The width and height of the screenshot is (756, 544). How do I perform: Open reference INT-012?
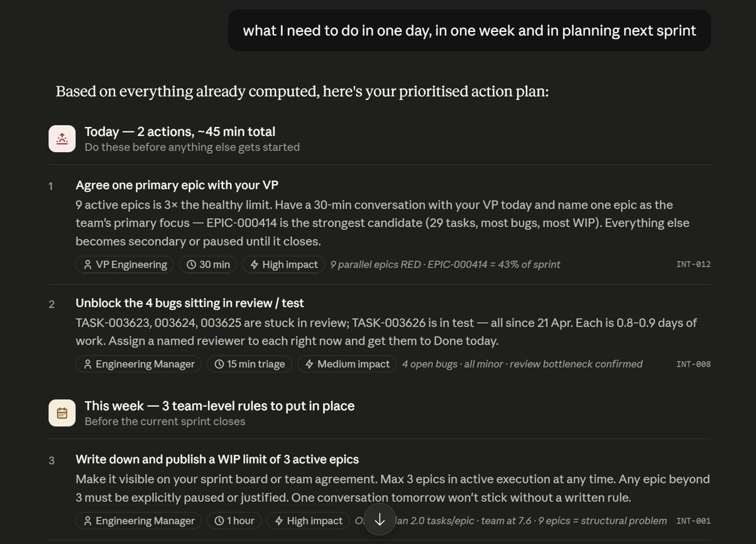tap(693, 265)
